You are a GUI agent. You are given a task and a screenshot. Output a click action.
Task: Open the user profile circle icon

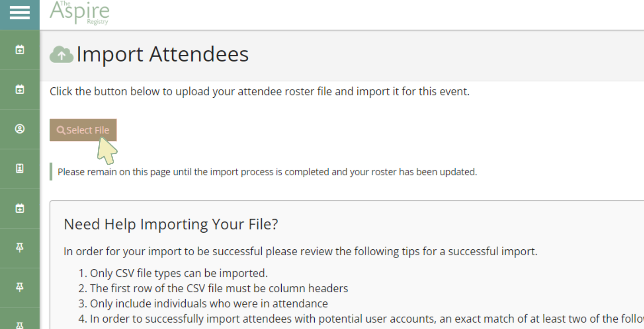[x=19, y=129]
